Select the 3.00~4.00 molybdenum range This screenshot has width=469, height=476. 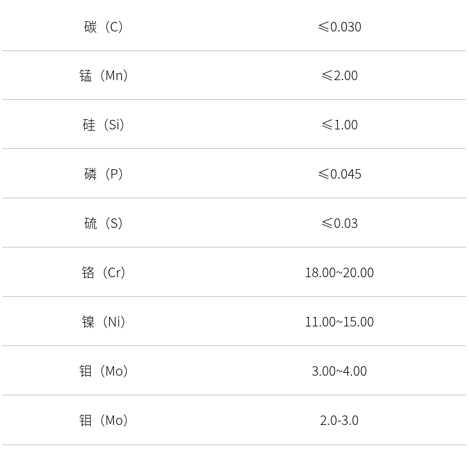click(x=340, y=371)
